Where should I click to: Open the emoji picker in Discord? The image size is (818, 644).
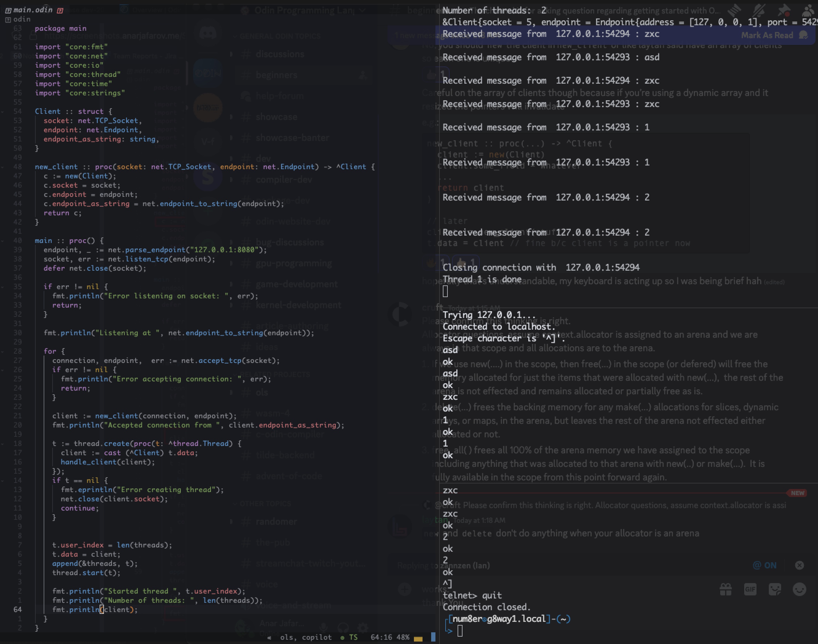coord(800,589)
